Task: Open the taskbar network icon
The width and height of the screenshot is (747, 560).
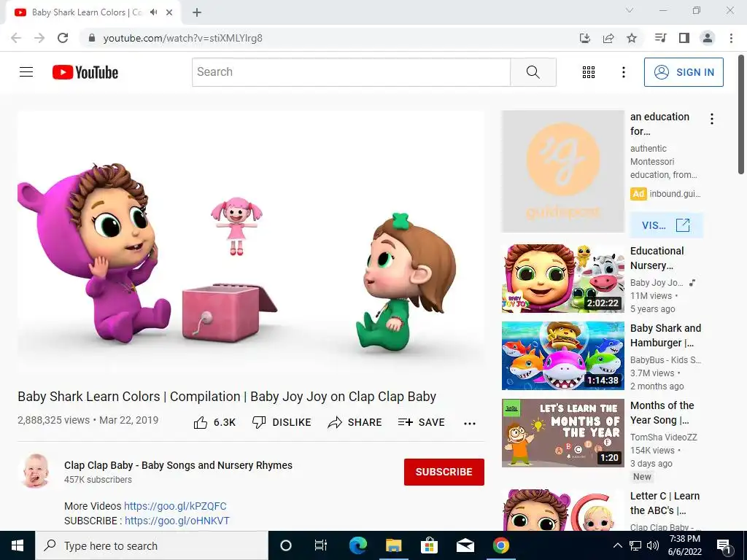Action: point(635,545)
